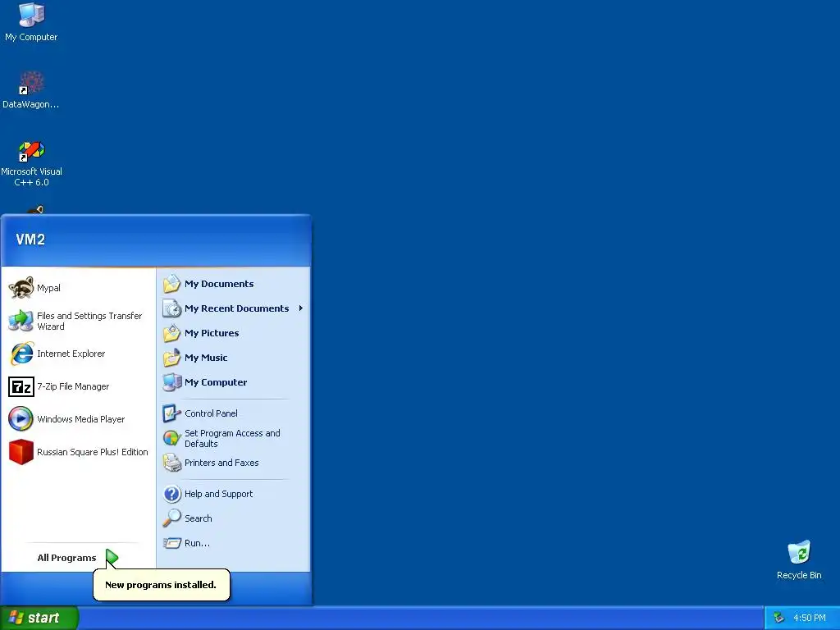Image resolution: width=840 pixels, height=630 pixels.
Task: Click the Search magnifying glass icon
Action: (172, 518)
